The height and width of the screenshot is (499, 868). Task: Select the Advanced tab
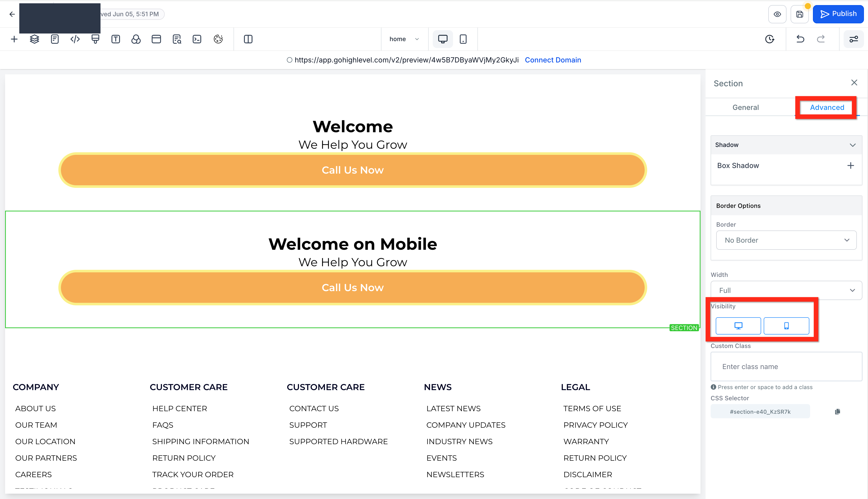(827, 108)
